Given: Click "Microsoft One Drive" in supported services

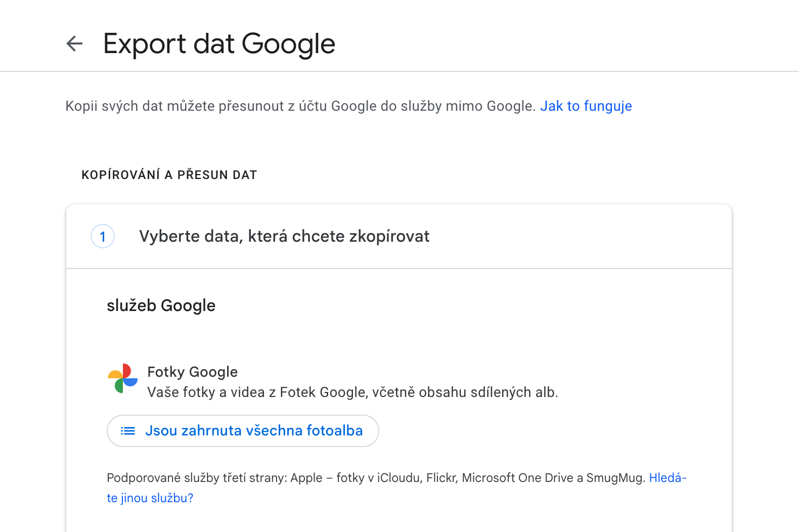Looking at the screenshot, I should (517, 478).
